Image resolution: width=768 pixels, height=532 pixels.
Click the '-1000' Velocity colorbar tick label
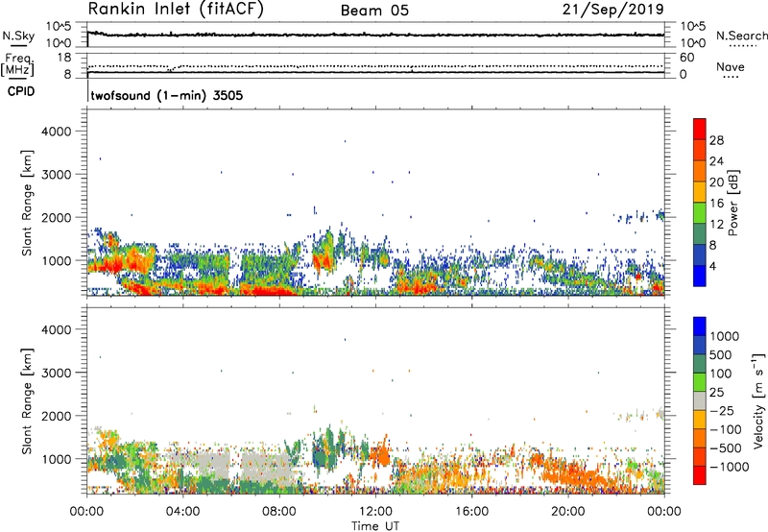point(730,467)
